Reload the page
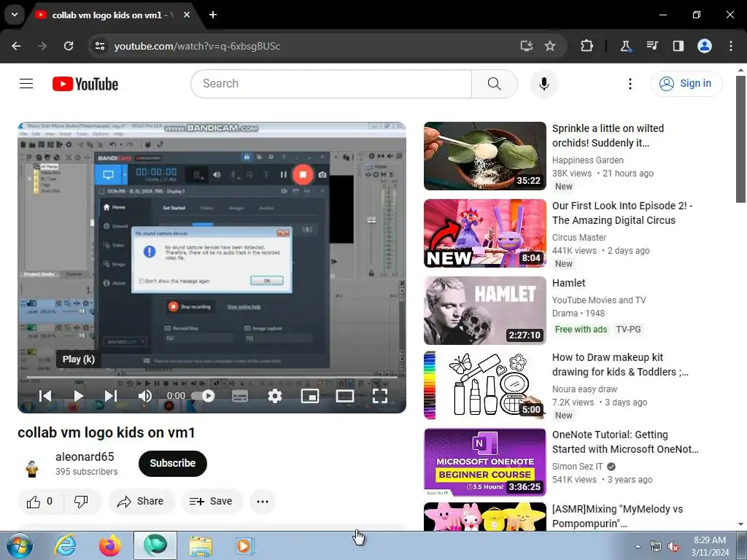747x560 pixels. pyautogui.click(x=69, y=46)
